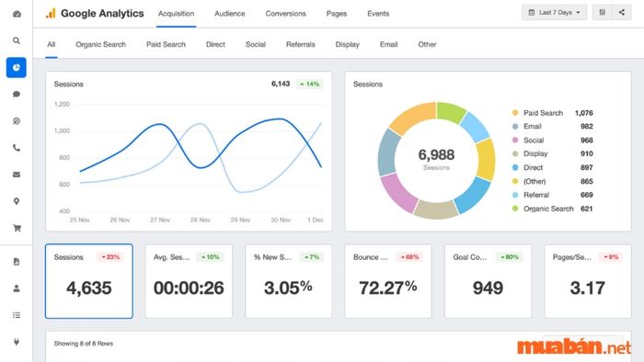Screen dimensions: 644x362
Task: Select the Bounce Rate 72.27% card
Action: click(x=388, y=281)
